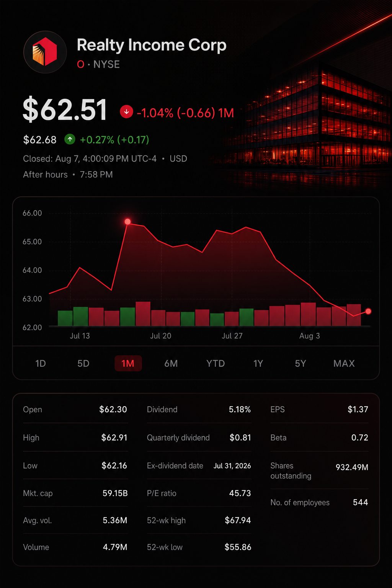Click the Mkt. cap value 59.15B

(x=115, y=493)
